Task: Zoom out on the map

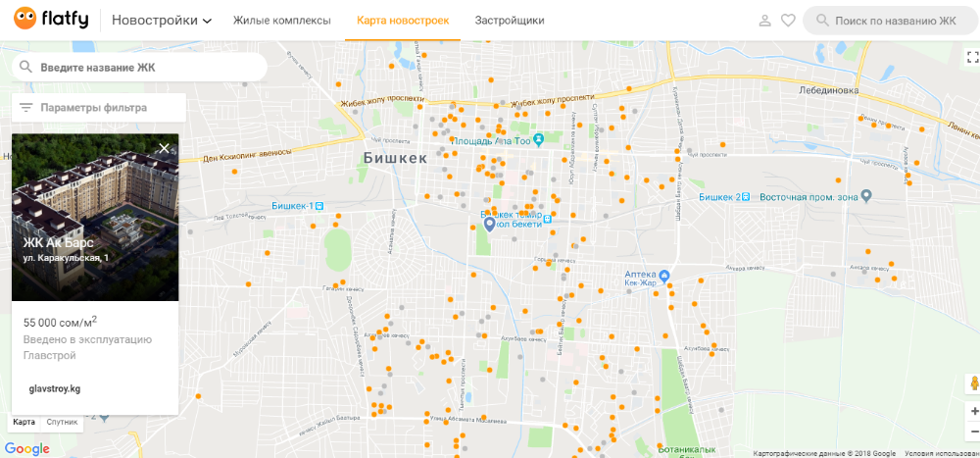Action: pos(973,433)
